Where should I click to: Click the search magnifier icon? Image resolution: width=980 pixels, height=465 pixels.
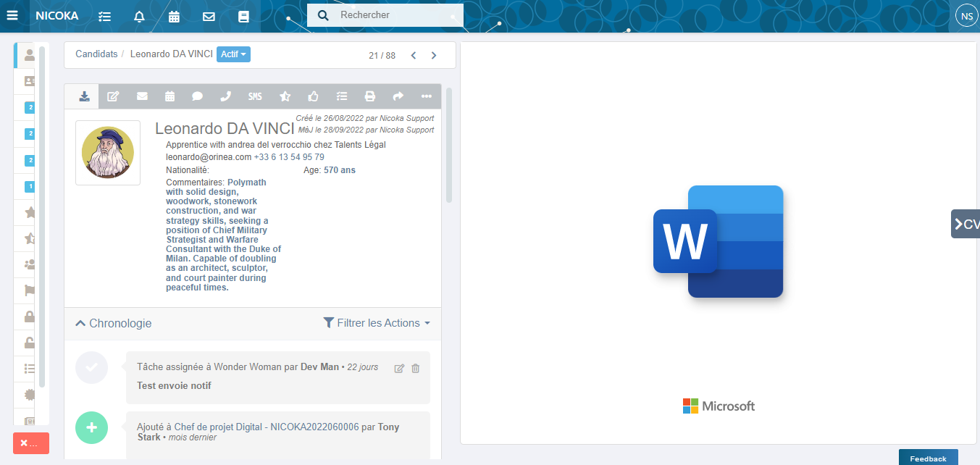click(324, 15)
